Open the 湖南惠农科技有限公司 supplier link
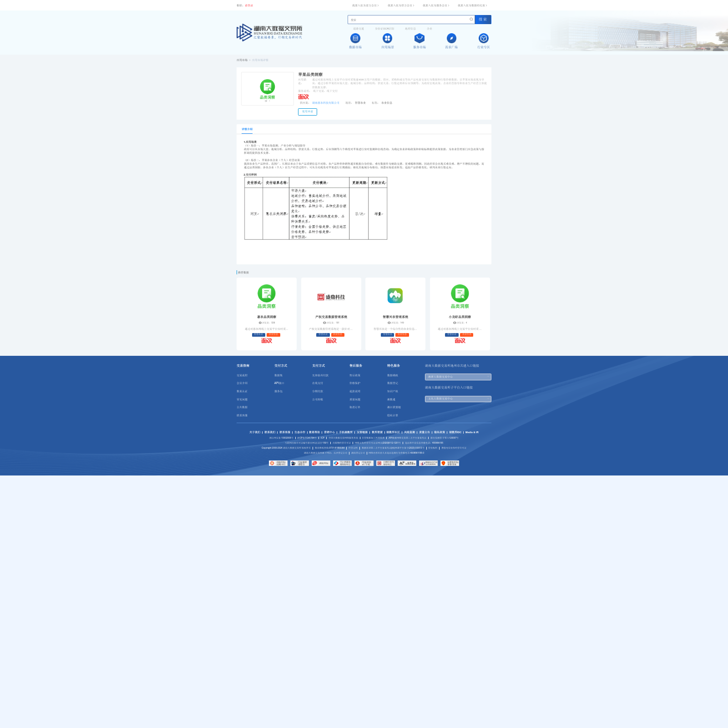This screenshot has width=728, height=728. pos(326,103)
